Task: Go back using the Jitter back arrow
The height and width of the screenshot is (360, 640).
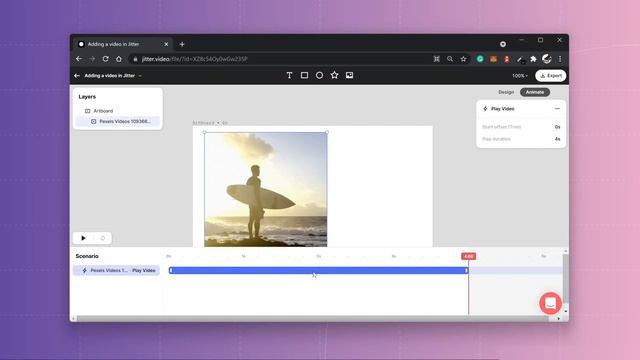Action: point(77,76)
